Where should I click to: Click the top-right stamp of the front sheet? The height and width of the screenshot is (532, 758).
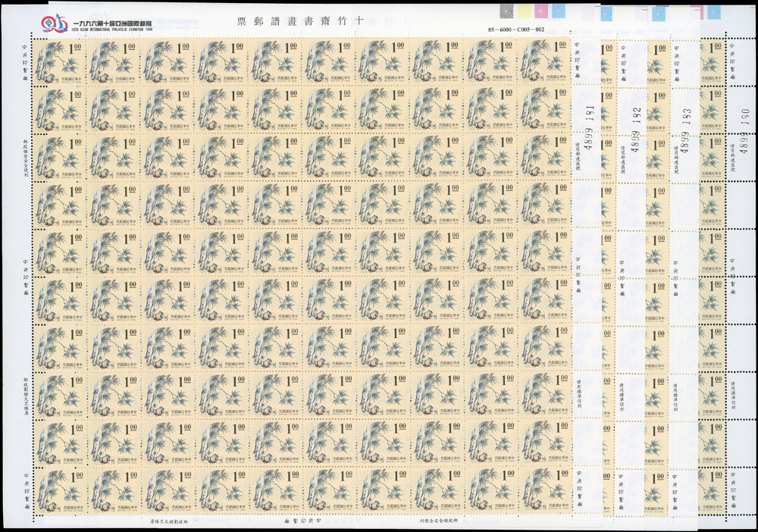click(543, 63)
